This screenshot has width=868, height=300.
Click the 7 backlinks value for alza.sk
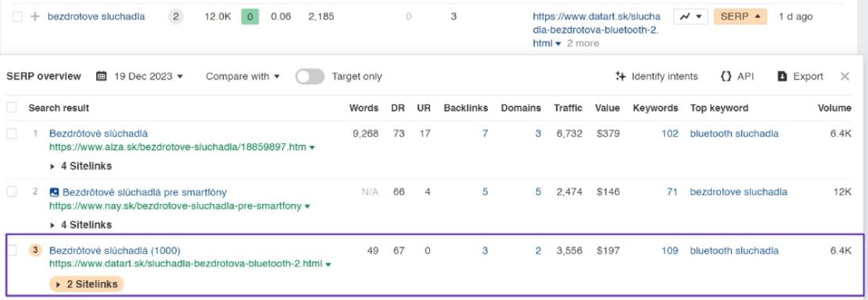[485, 134]
